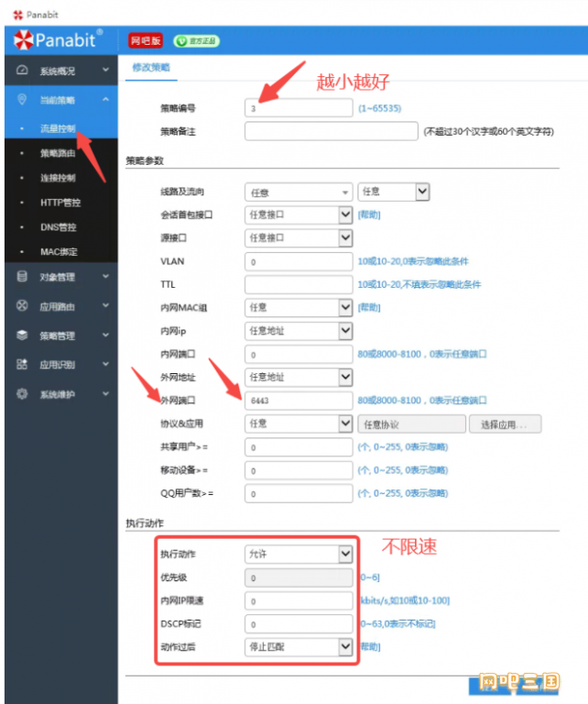
Task: Open the 会话首包接口 dropdown
Action: tap(299, 215)
